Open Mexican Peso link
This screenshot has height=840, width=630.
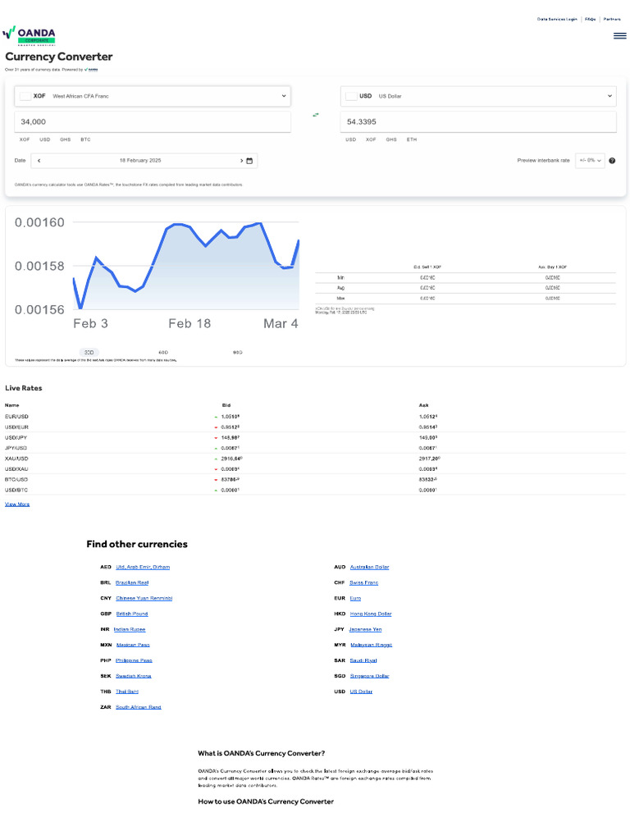pyautogui.click(x=133, y=645)
